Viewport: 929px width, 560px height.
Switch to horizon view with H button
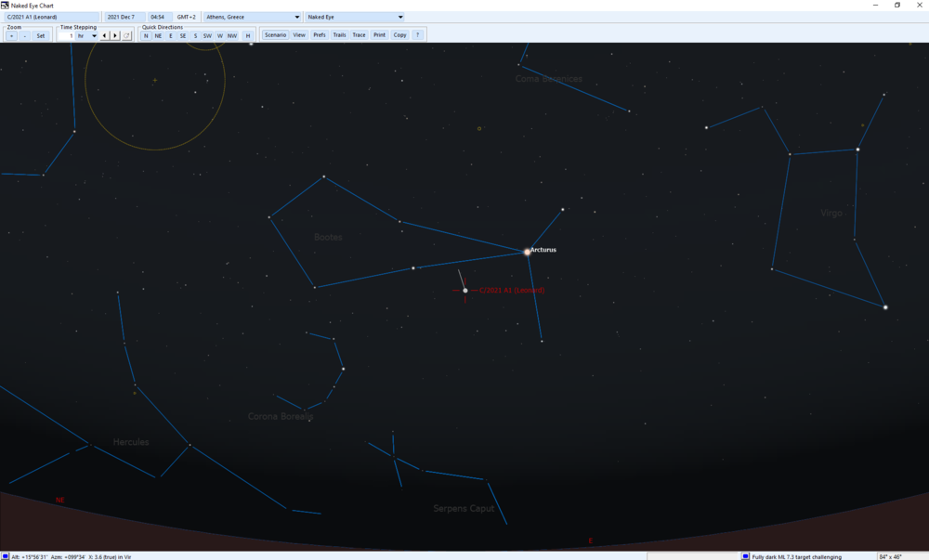(x=248, y=35)
